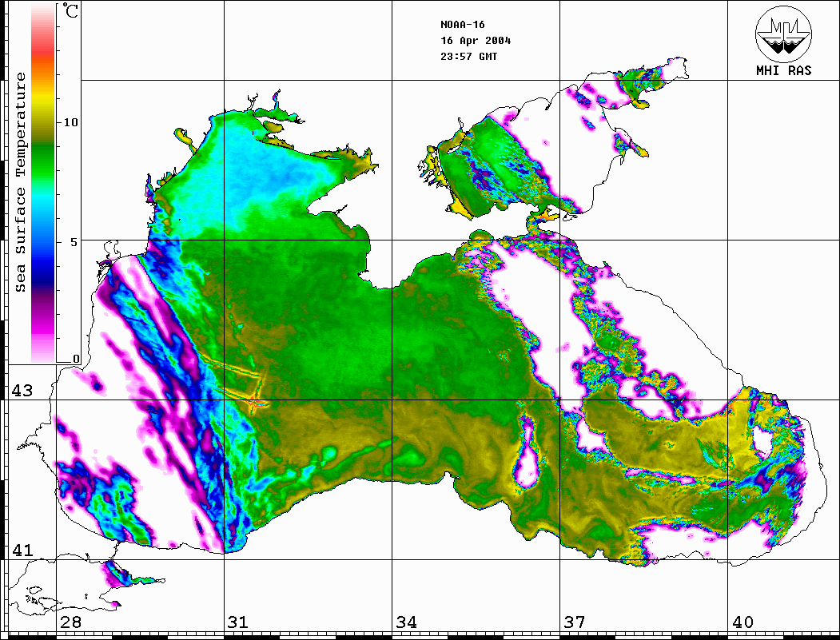Image resolution: width=840 pixels, height=640 pixels.
Task: Click longitude label "40"
Action: (742, 622)
